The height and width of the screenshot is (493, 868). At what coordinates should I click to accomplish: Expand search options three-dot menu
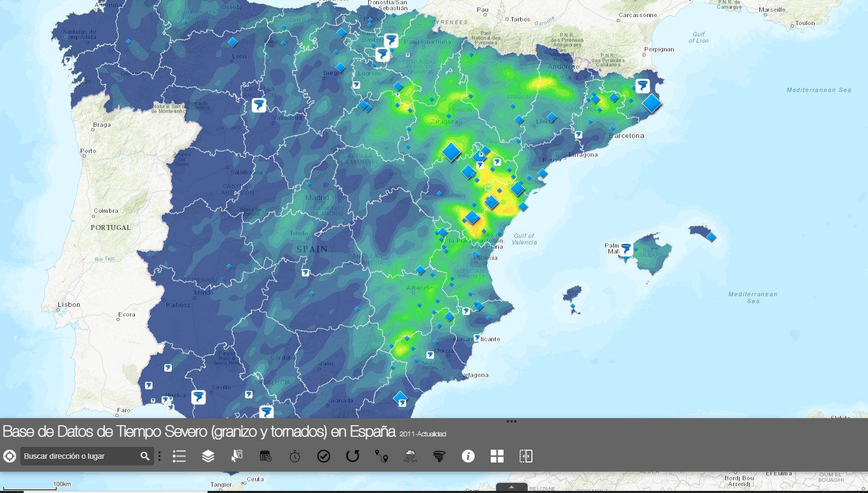[159, 456]
